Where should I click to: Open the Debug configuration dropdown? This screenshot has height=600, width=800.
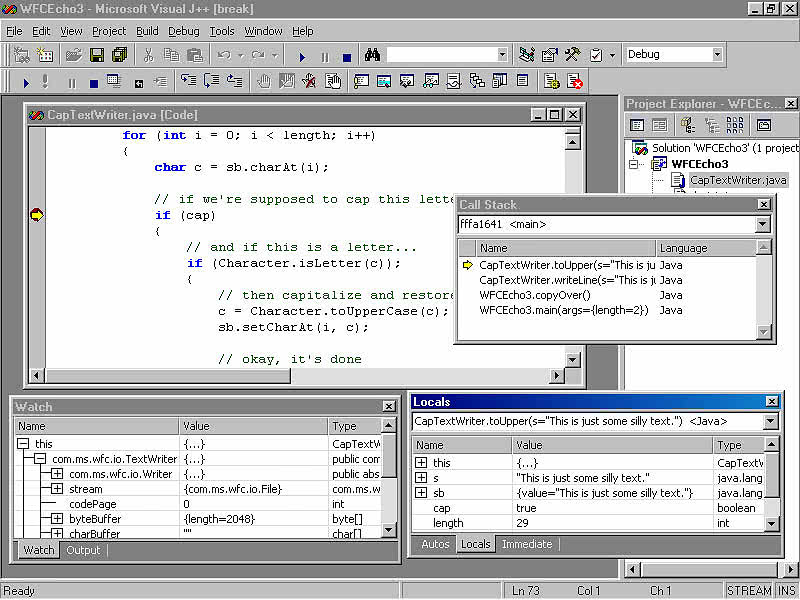[x=717, y=55]
